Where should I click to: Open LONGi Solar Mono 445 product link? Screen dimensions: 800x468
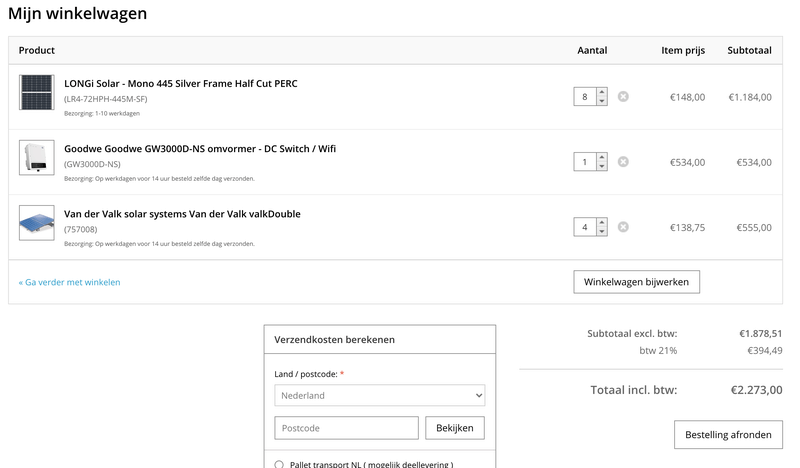click(181, 84)
